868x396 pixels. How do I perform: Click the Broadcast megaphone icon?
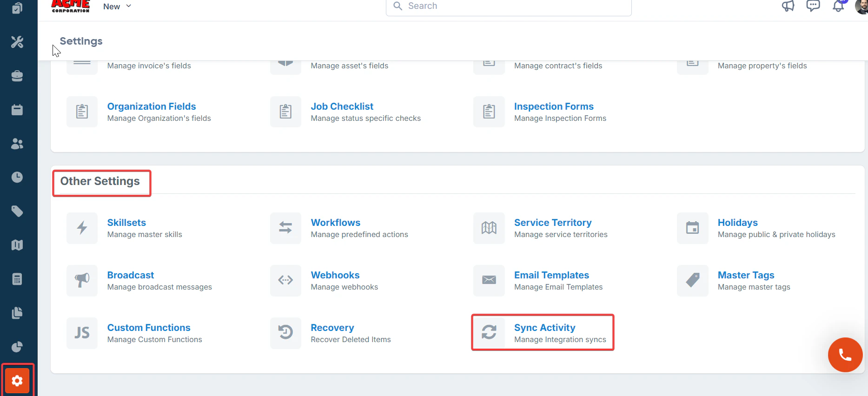(82, 280)
